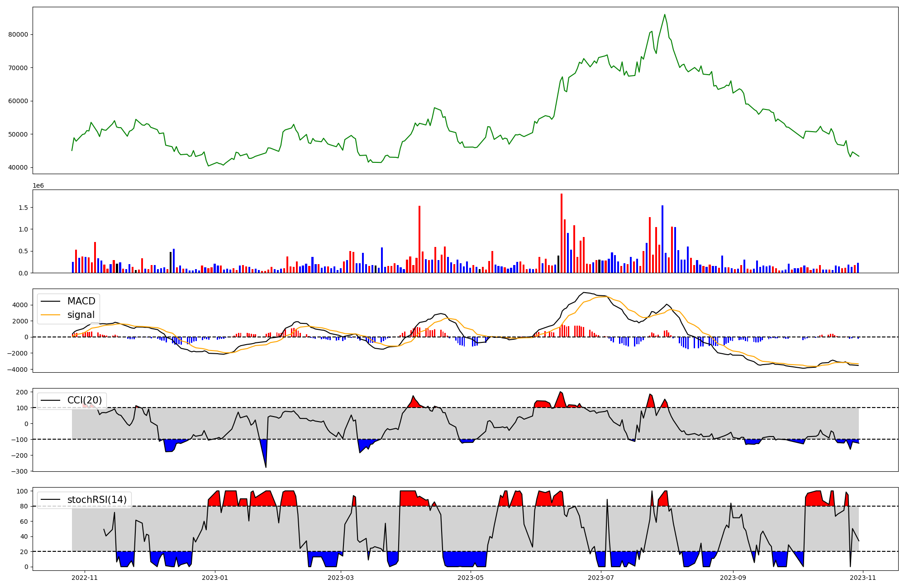Click the deepest CCI trough near -300
Viewport: 905px width, 588px height.
coord(266,467)
